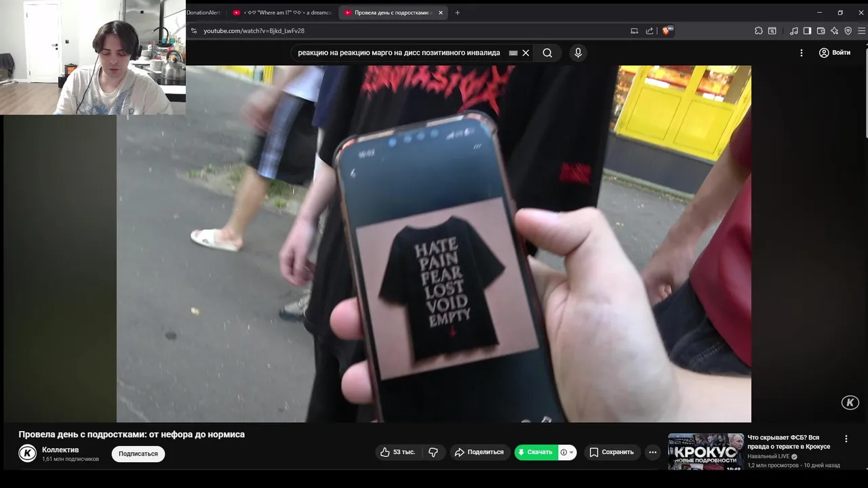
Task: Click the picture-in-picture icon in address bar
Action: (x=635, y=30)
